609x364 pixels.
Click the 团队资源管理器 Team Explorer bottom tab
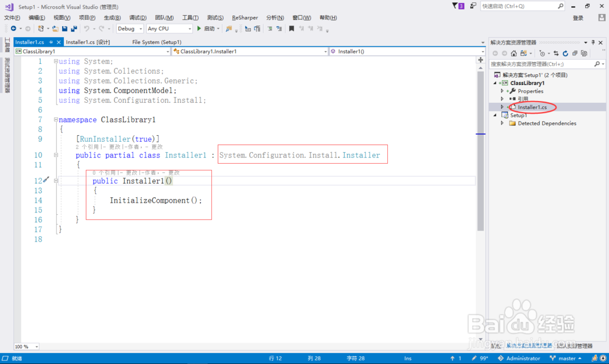[576, 345]
